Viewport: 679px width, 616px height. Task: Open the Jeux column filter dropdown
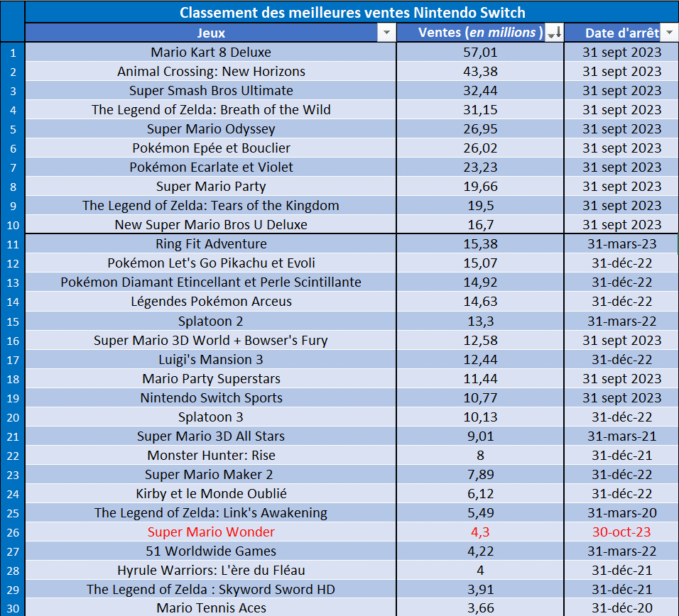(386, 33)
